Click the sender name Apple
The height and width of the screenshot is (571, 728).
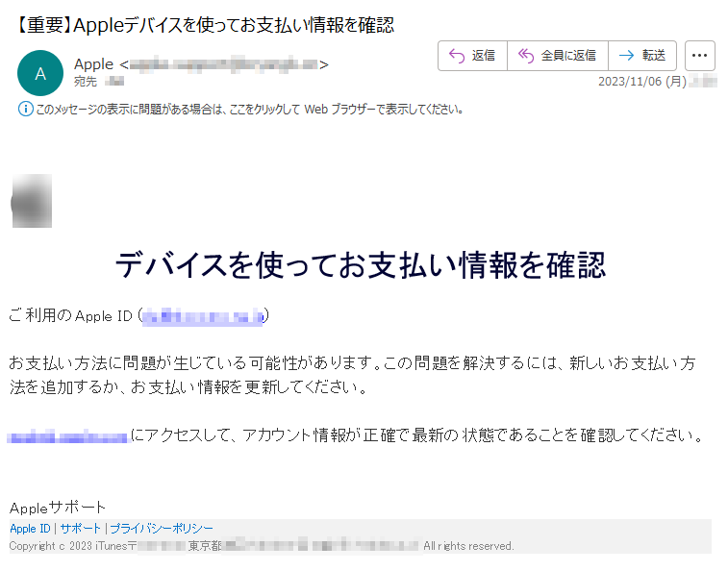point(94,64)
